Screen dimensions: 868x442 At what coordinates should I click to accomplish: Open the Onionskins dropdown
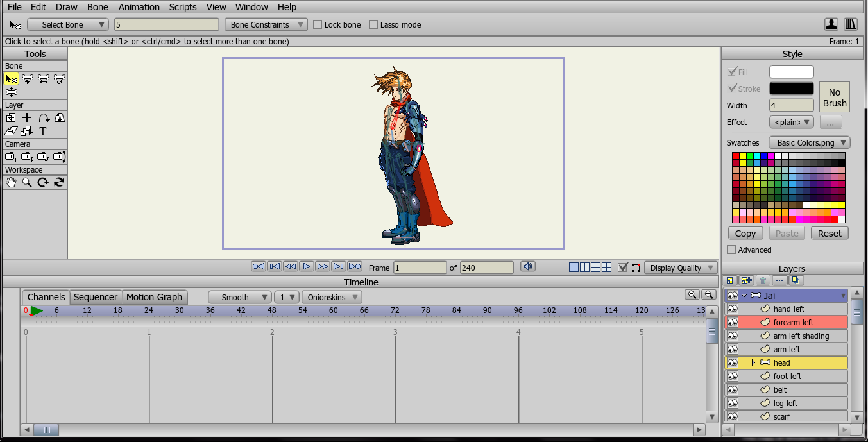tap(332, 297)
